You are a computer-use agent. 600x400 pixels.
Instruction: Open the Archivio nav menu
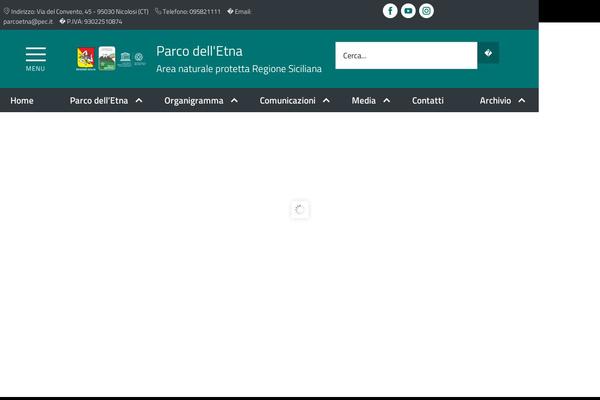(495, 101)
